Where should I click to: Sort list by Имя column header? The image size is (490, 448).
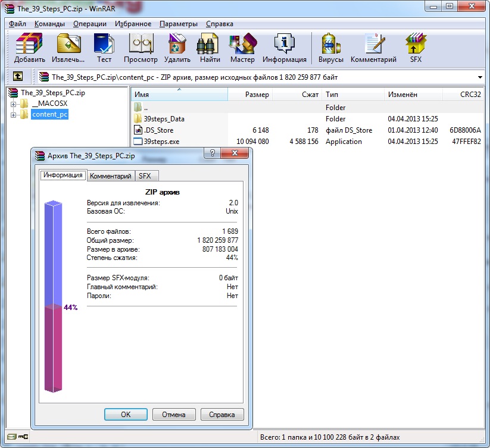coord(179,94)
